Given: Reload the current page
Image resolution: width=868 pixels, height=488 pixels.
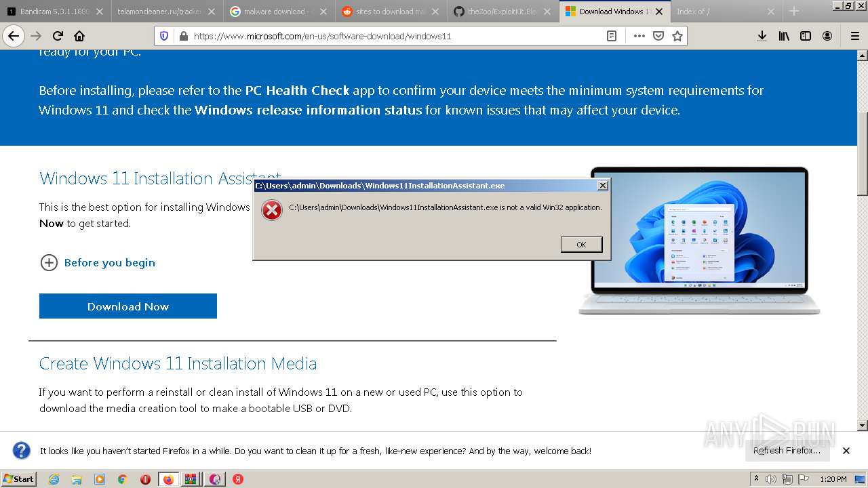Looking at the screenshot, I should (58, 36).
